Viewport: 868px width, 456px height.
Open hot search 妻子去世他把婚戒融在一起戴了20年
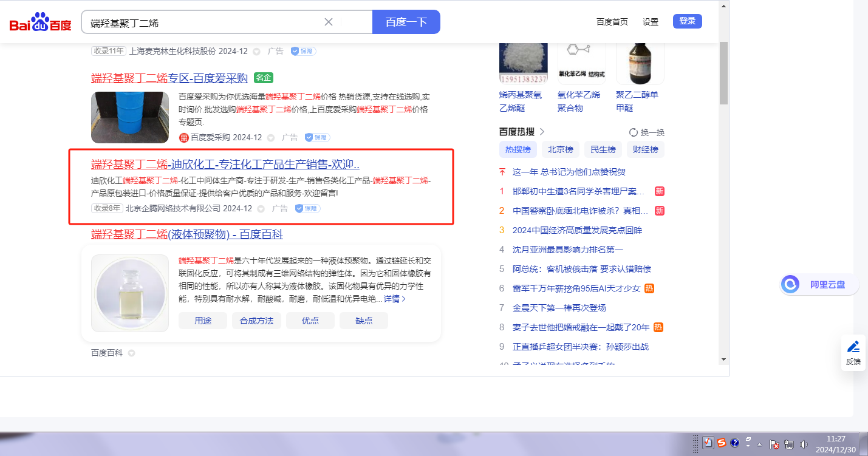(581, 327)
